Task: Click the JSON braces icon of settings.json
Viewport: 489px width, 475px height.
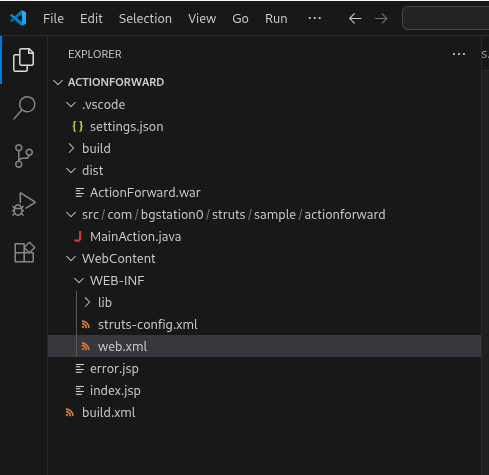Action: click(x=78, y=127)
